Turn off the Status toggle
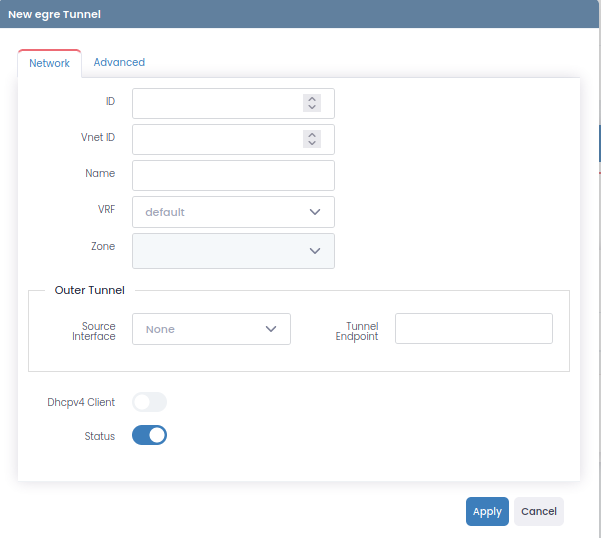 point(149,436)
